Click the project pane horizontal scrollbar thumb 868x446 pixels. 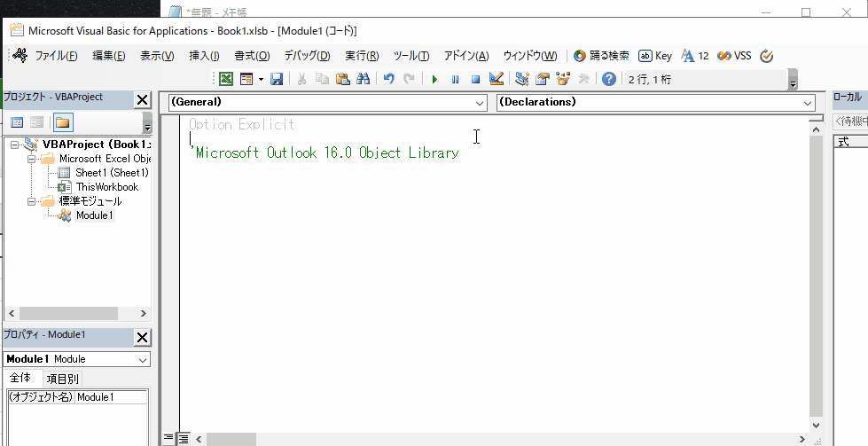coord(68,313)
